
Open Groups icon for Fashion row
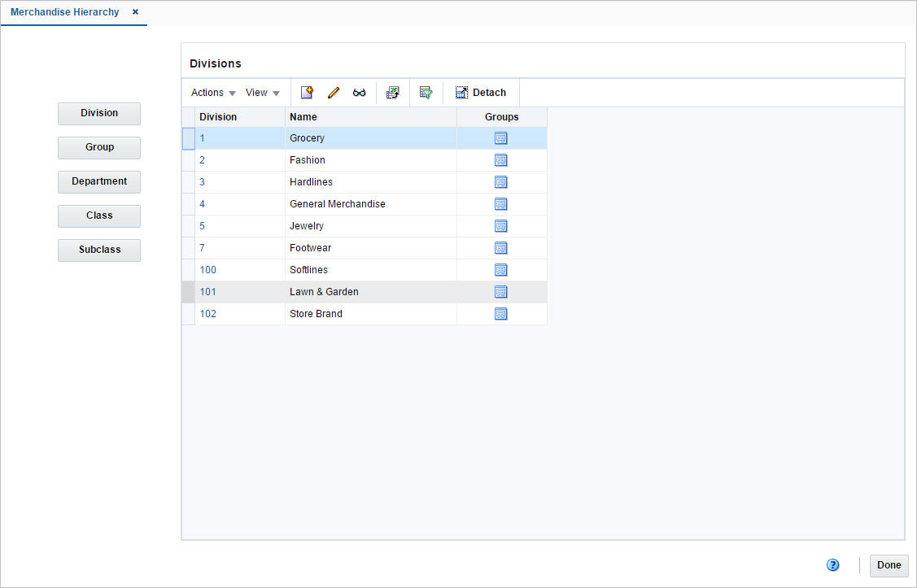pos(501,160)
